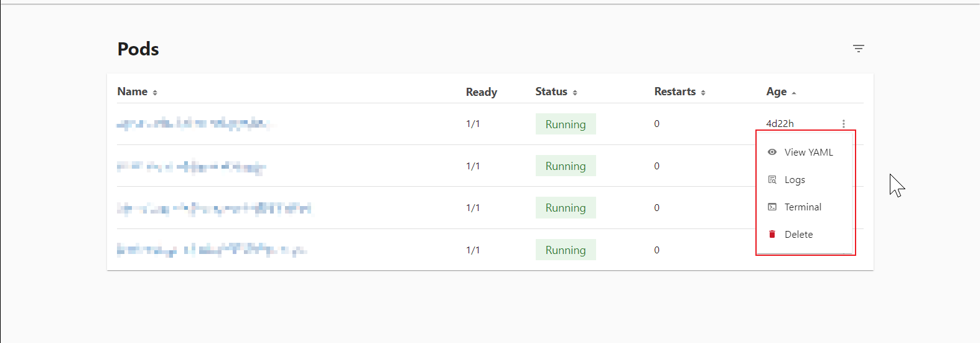
Task: Open the fourth pod name link
Action: pyautogui.click(x=212, y=250)
